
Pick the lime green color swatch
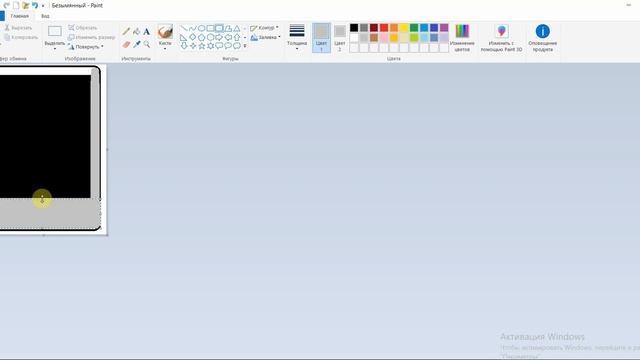[414, 38]
